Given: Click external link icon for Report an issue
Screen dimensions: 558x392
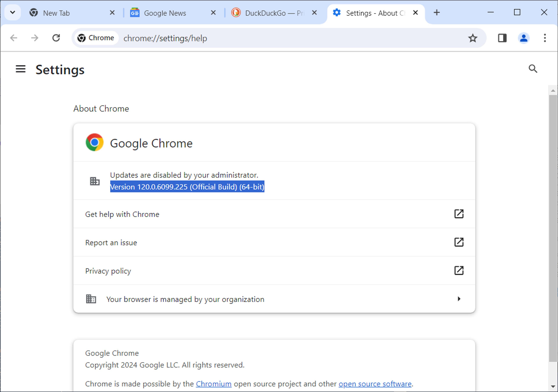Looking at the screenshot, I should (x=459, y=242).
